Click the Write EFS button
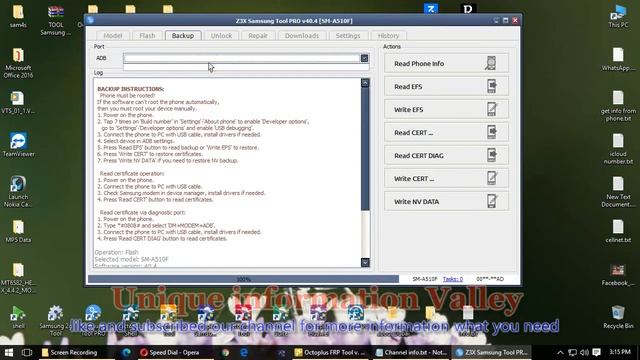Screen dimensions: 640x360 446,109
